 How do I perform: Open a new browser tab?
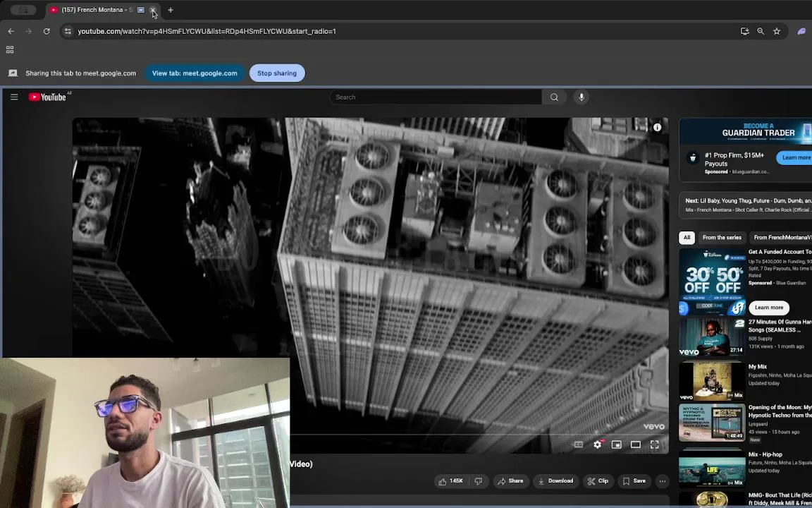(171, 10)
